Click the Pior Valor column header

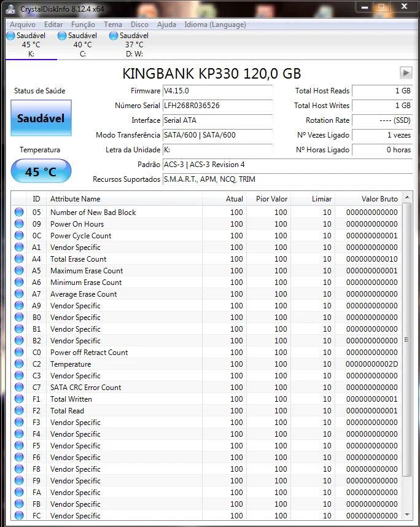(x=268, y=199)
